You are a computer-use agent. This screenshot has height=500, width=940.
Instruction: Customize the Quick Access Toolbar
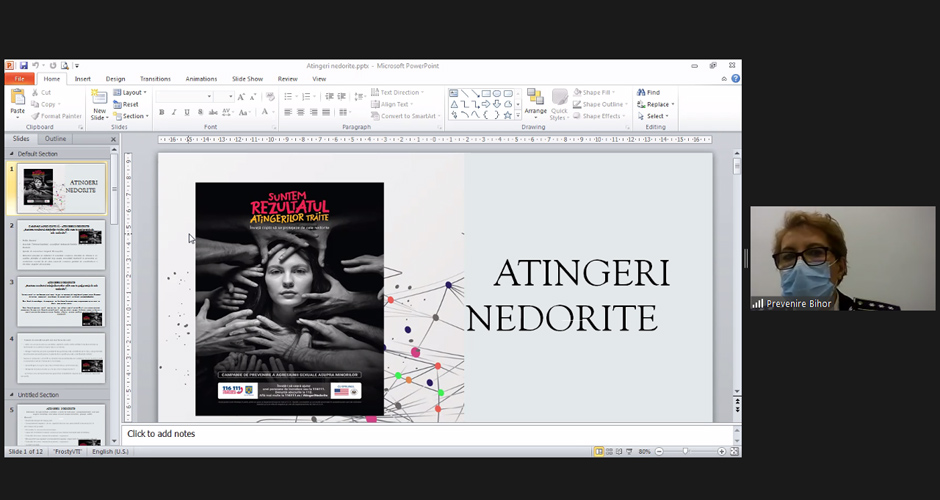click(x=77, y=65)
